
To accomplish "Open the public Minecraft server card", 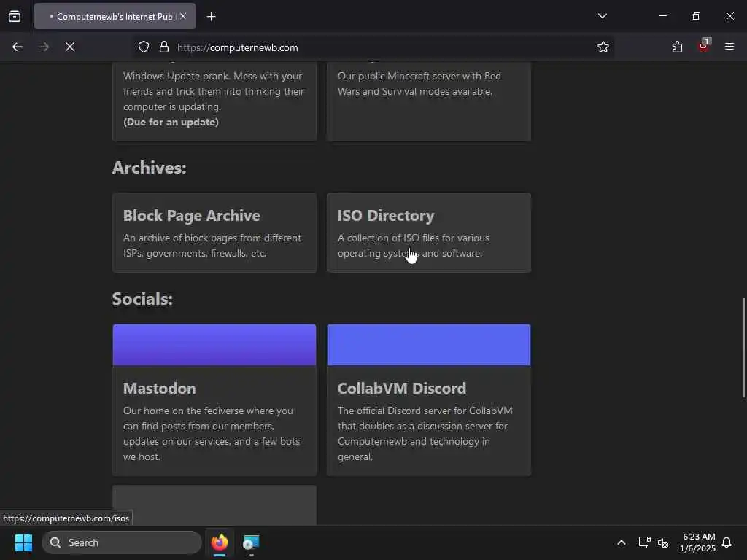I will pyautogui.click(x=429, y=101).
